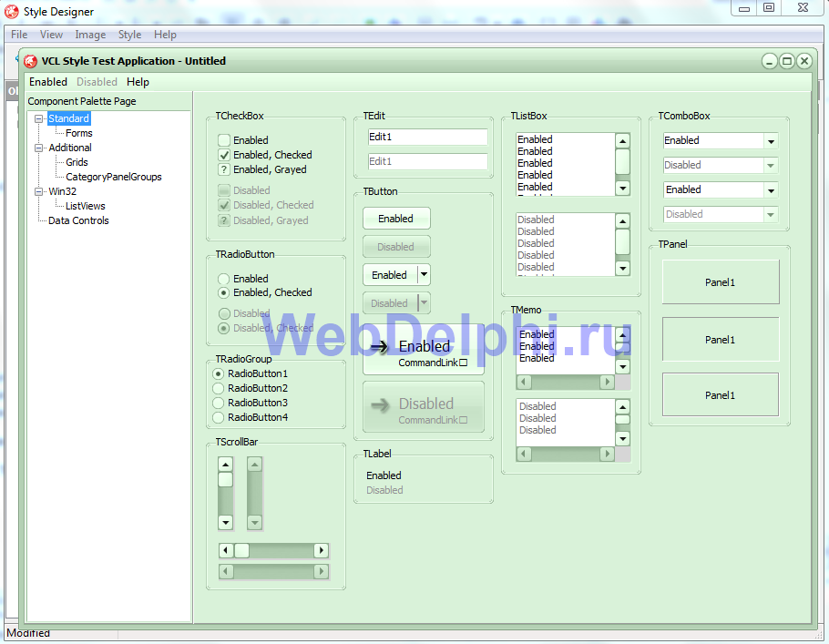Image resolution: width=829 pixels, height=644 pixels.
Task: Open the Help menu in Style Designer
Action: 165,35
